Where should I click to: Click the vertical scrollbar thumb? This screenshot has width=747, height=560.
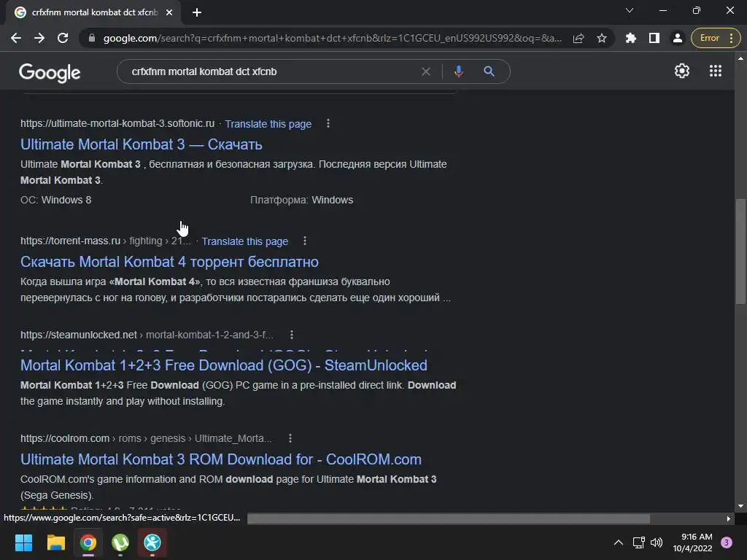click(x=740, y=251)
